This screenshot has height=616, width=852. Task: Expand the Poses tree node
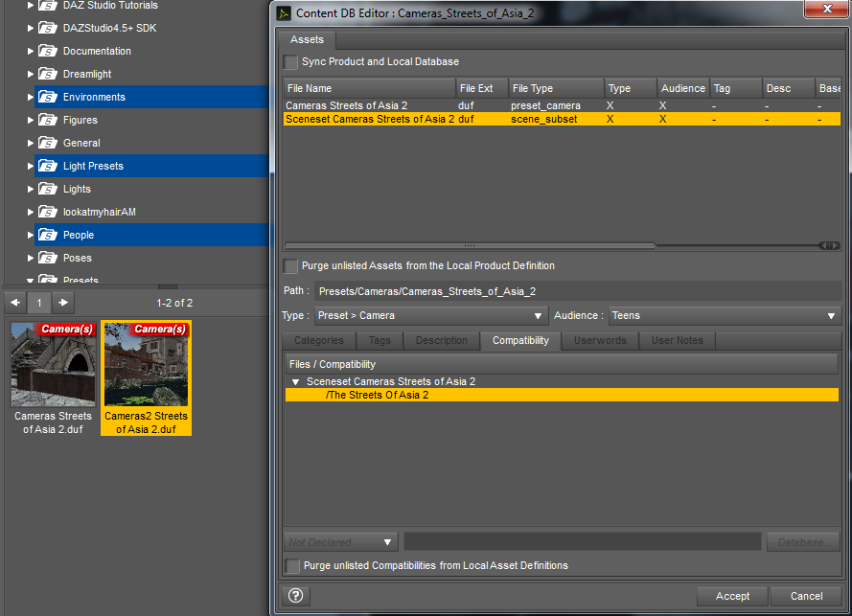point(31,258)
